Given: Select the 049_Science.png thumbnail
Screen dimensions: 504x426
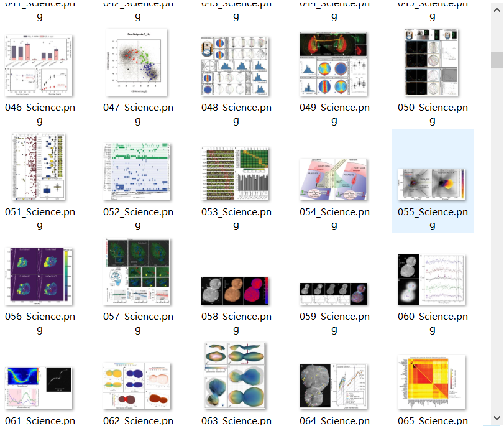Looking at the screenshot, I should 333,63.
